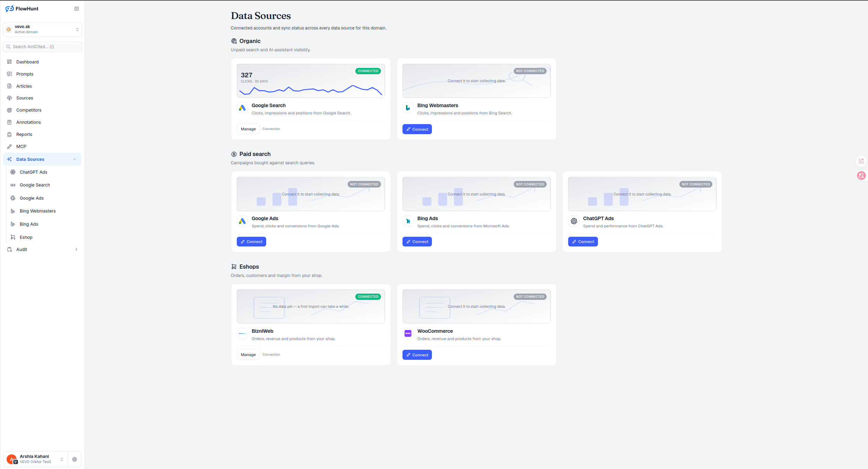Click the floating widget grid icon

tap(861, 161)
